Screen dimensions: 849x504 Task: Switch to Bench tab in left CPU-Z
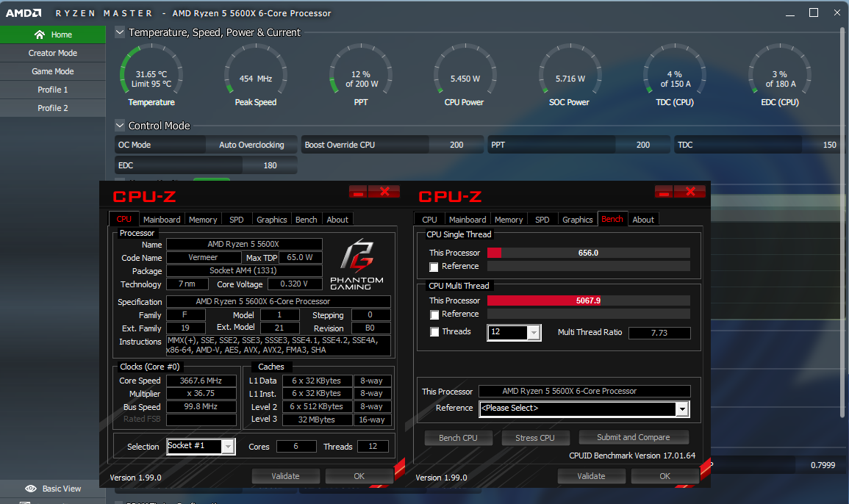click(307, 219)
